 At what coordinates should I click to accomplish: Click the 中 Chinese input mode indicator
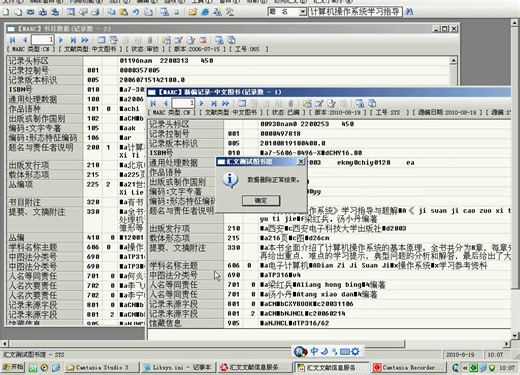click(314, 351)
